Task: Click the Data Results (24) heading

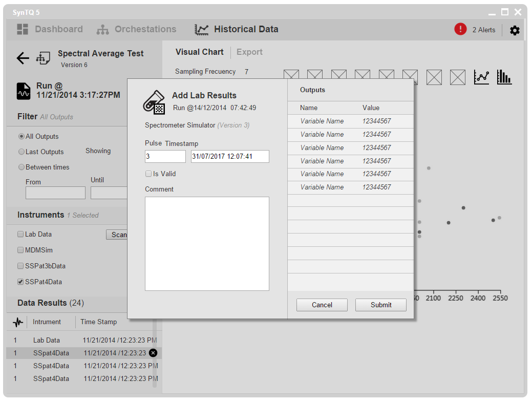Action: (x=51, y=303)
